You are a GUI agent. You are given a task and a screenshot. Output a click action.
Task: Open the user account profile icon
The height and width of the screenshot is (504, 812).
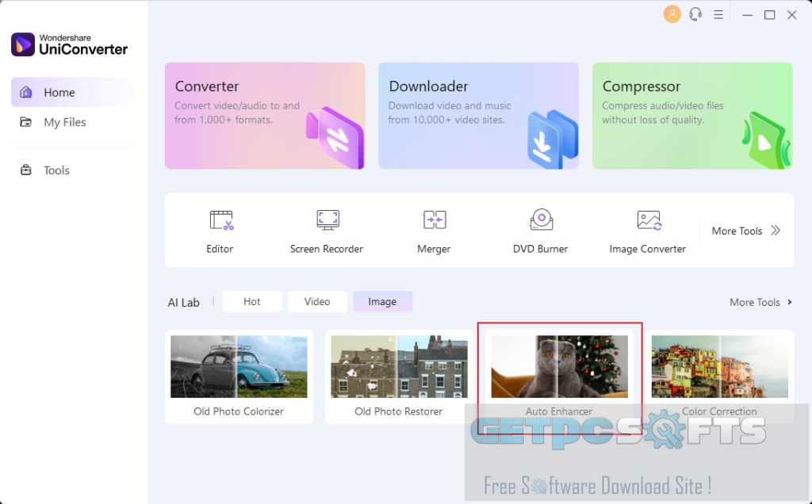coord(672,14)
